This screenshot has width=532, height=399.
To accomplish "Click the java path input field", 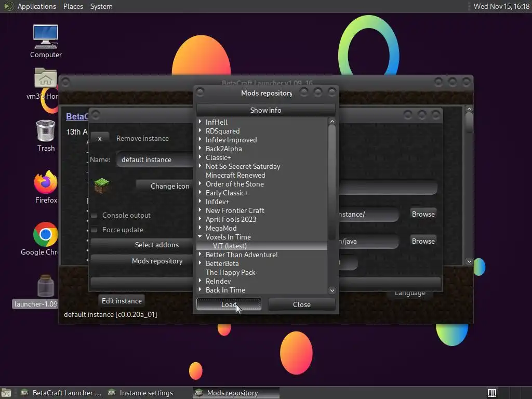I will tap(368, 241).
